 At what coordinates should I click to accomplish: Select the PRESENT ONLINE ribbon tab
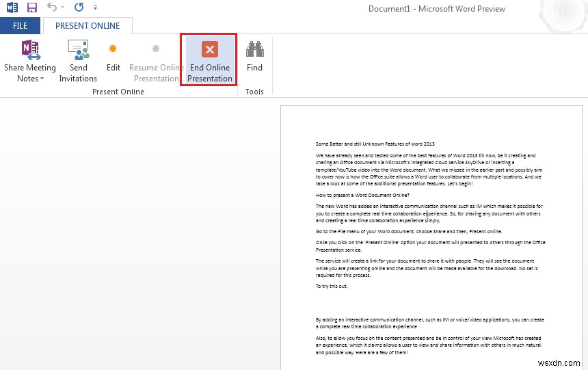point(88,26)
